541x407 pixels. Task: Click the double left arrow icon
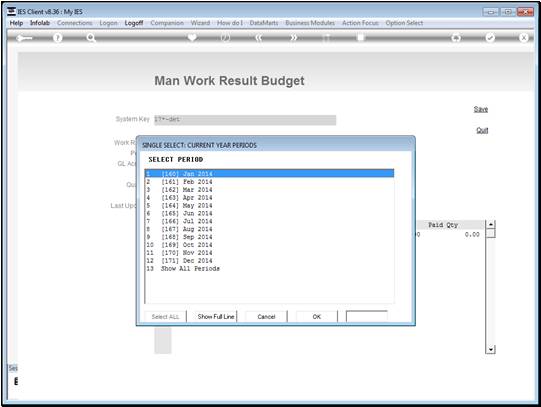[x=259, y=38]
